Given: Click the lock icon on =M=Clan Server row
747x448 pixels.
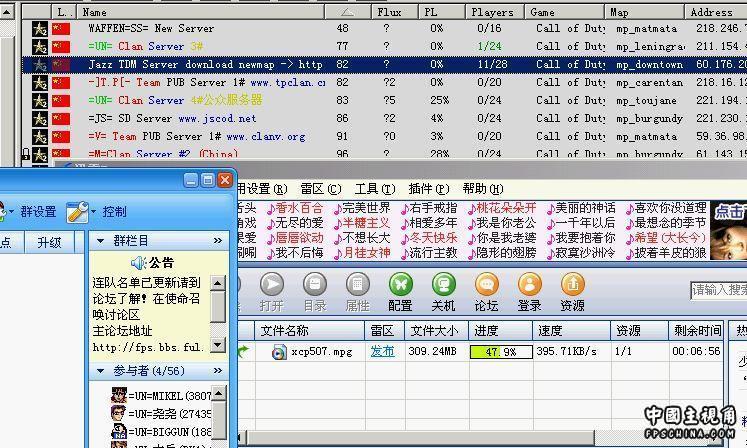Looking at the screenshot, I should tap(26, 153).
